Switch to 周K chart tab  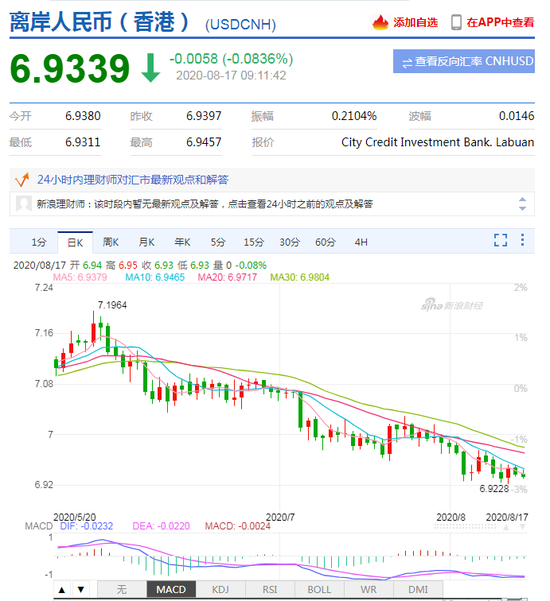point(110,242)
